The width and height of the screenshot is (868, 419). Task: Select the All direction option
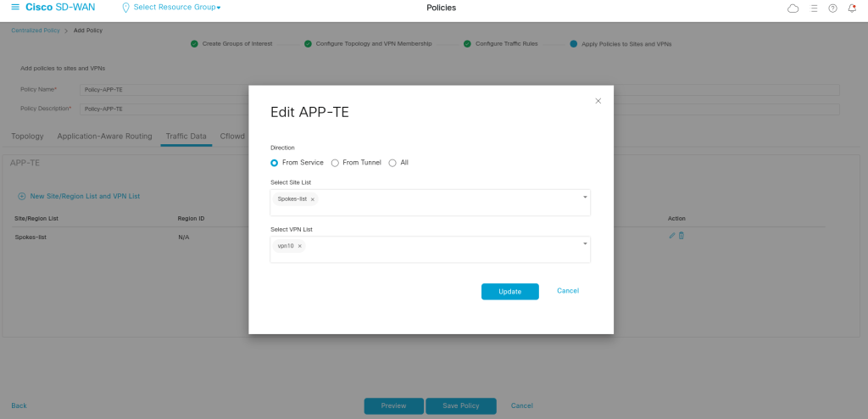[x=392, y=163]
